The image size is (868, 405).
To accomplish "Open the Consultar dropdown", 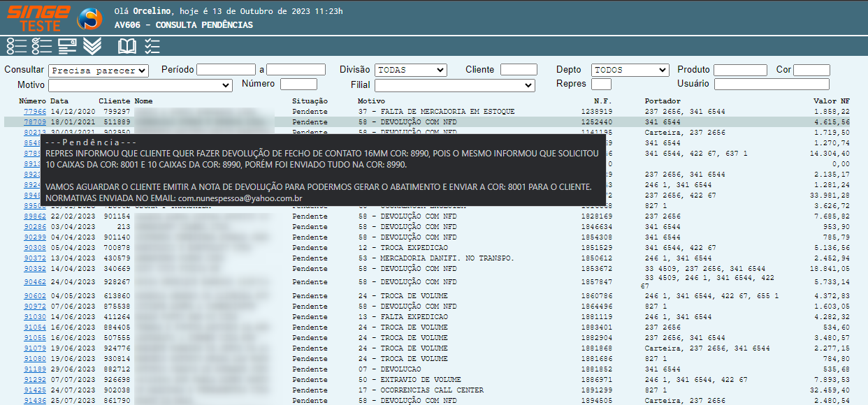I will 99,71.
